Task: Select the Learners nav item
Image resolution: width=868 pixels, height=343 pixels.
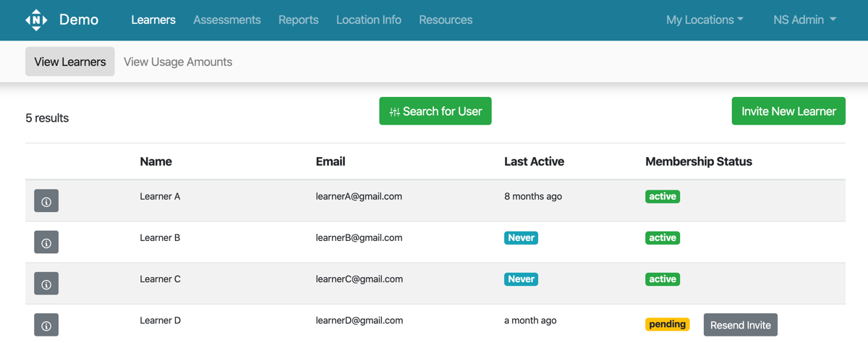Action: point(153,20)
